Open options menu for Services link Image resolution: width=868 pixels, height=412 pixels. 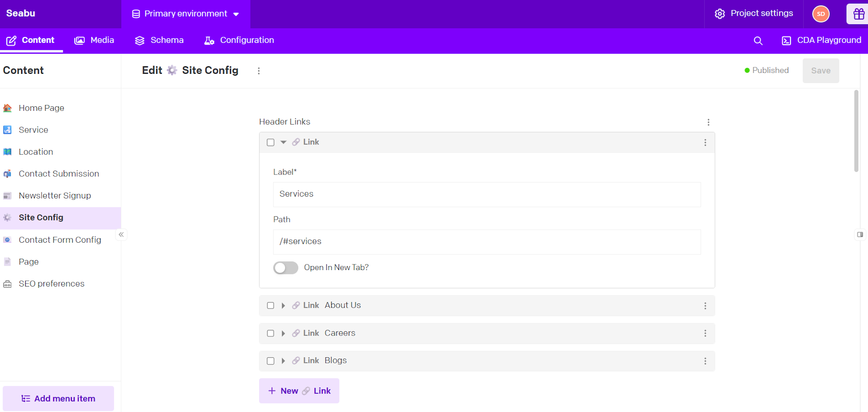705,142
